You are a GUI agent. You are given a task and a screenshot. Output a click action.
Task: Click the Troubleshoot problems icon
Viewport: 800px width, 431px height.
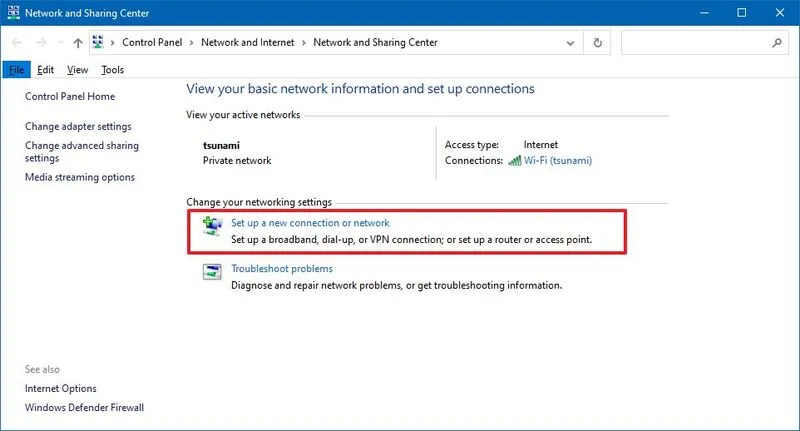(x=212, y=274)
